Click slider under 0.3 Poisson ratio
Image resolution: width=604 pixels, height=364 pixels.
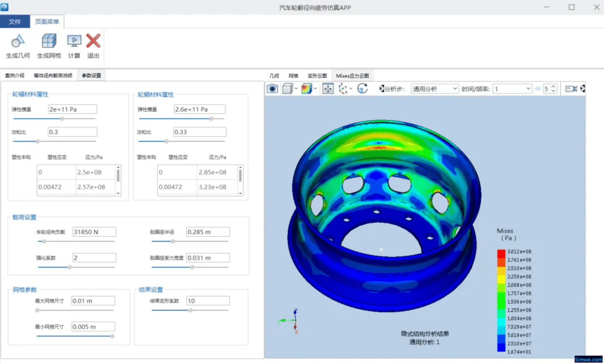click(x=55, y=142)
